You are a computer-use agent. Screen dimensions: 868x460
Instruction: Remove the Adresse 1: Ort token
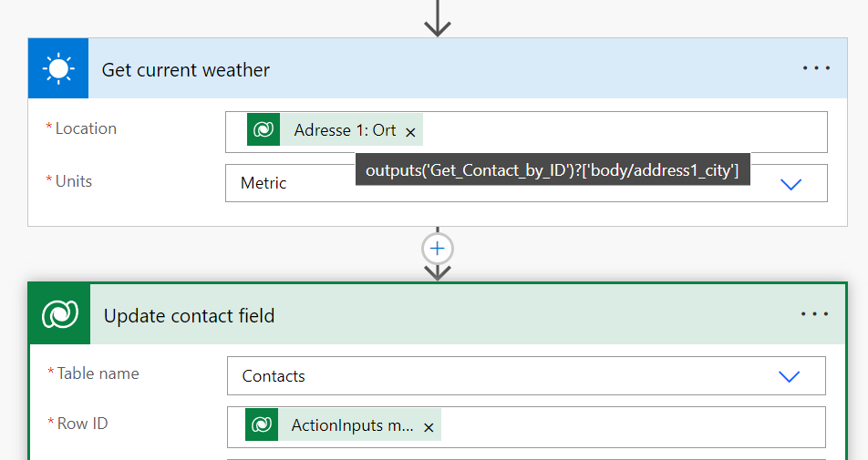[410, 133]
